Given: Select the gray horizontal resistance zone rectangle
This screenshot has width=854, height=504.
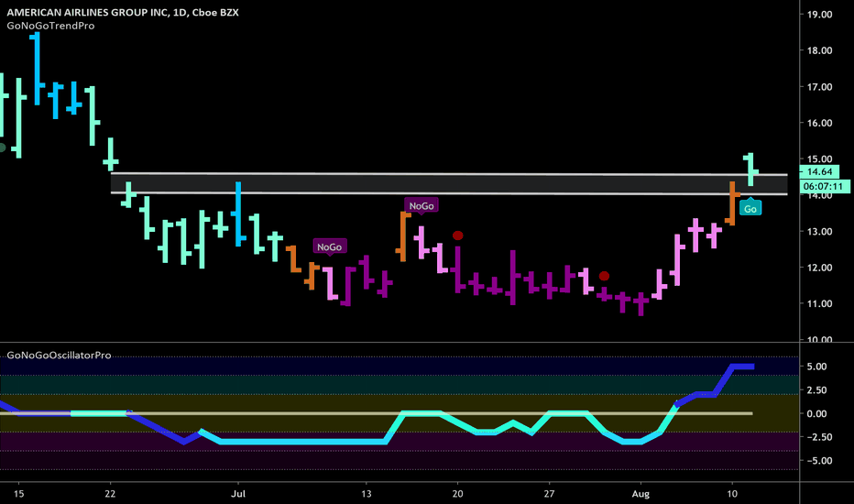Looking at the screenshot, I should [x=449, y=183].
